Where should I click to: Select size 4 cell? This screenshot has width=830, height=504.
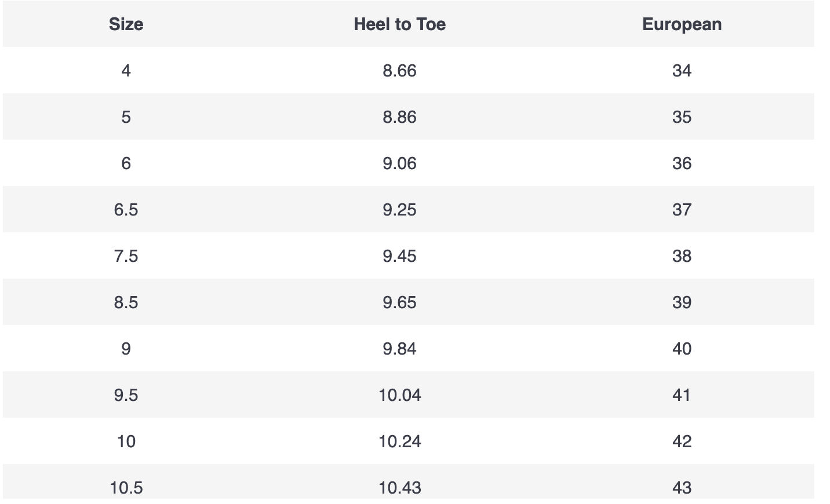[x=126, y=71]
